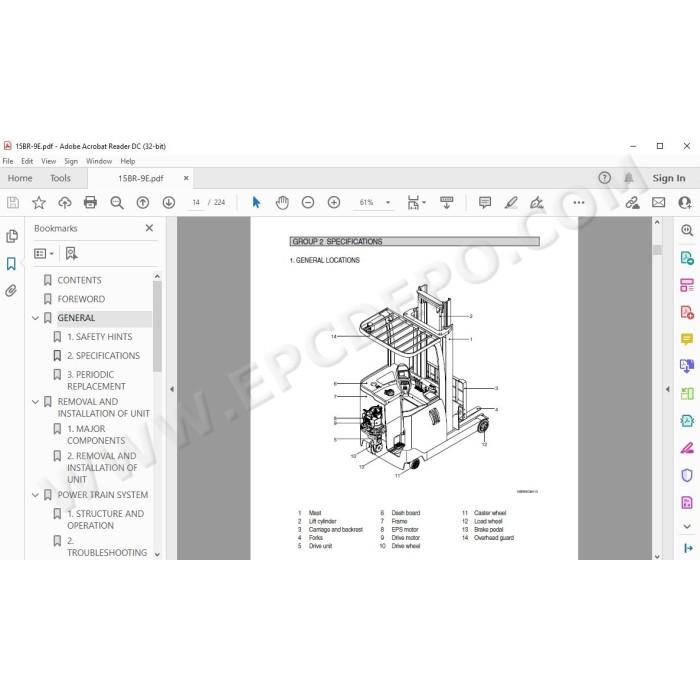The image size is (700, 700).
Task: Edit the current page number field
Action: coord(196,203)
